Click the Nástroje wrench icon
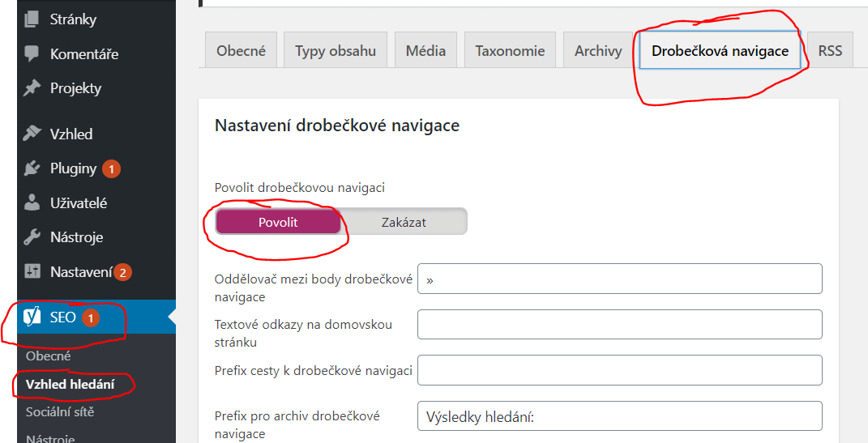The image size is (868, 443). click(x=32, y=237)
